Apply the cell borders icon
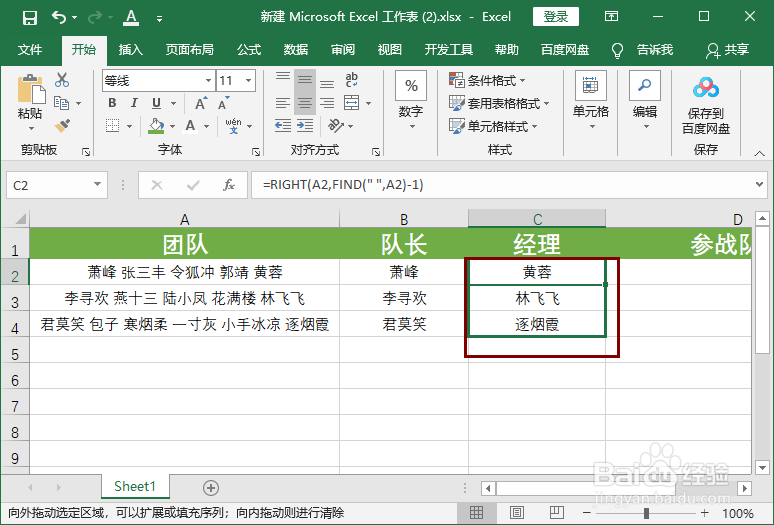The width and height of the screenshot is (774, 525). pos(113,126)
